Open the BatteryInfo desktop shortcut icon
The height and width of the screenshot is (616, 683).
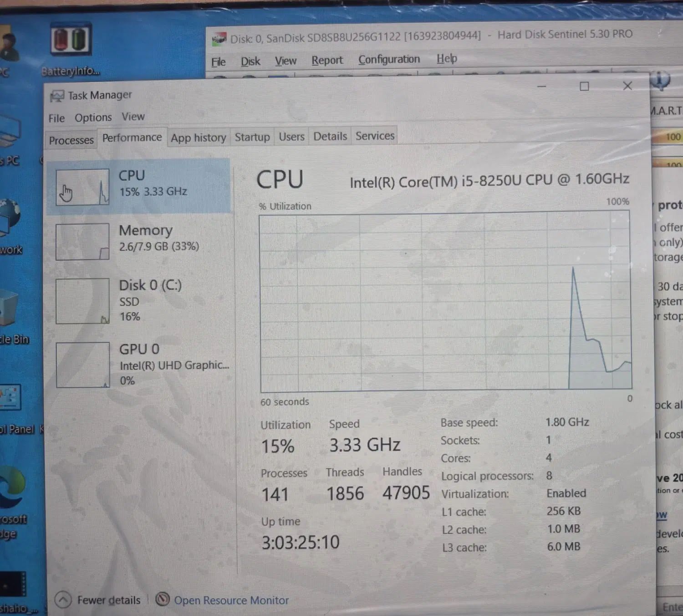click(x=71, y=40)
